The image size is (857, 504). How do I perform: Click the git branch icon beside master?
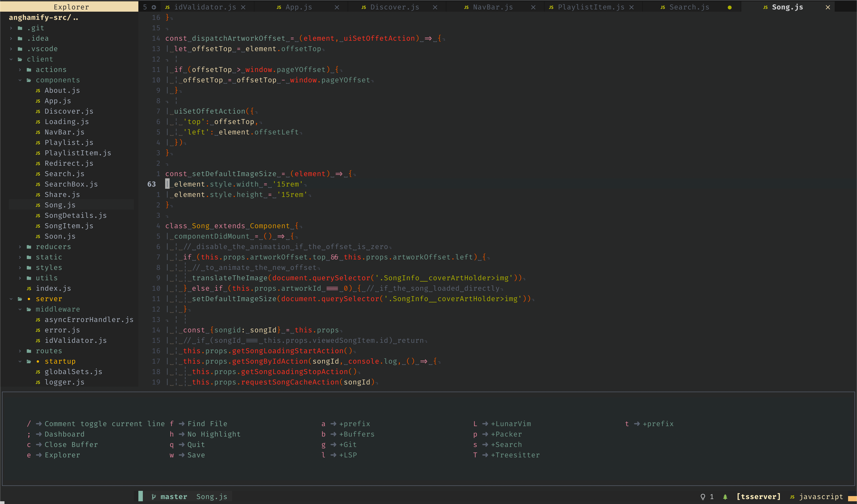154,497
